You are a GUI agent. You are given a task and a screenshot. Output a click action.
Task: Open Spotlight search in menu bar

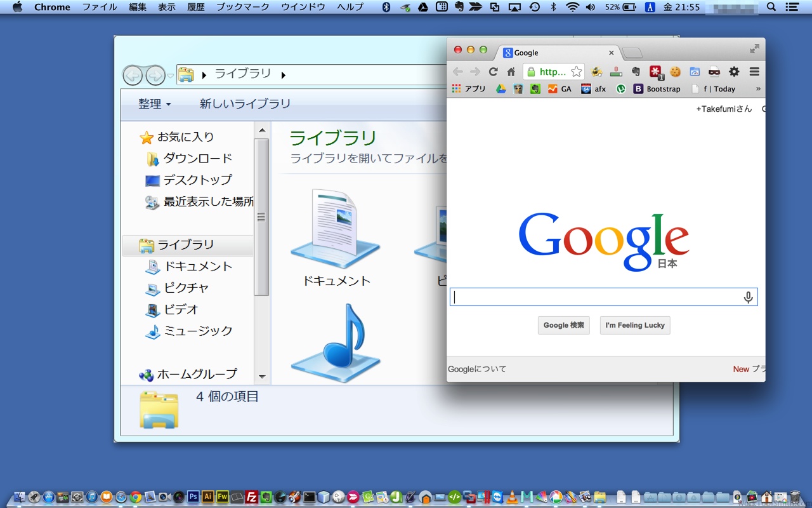pos(771,7)
